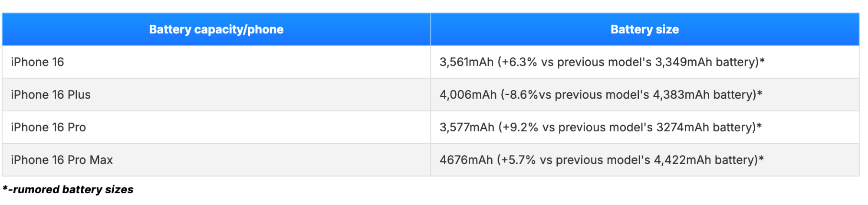Click the previous model's '3,349mAh' figure
Viewport: 868px width, 205px height.
683,62
